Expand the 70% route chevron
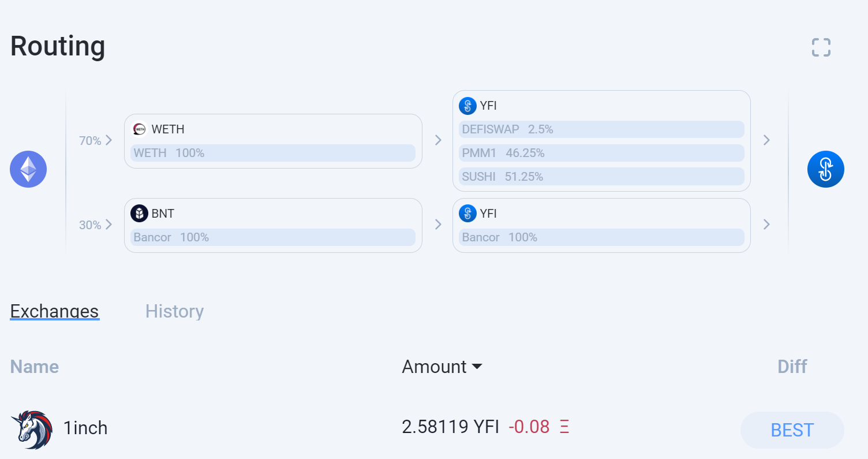 click(109, 140)
